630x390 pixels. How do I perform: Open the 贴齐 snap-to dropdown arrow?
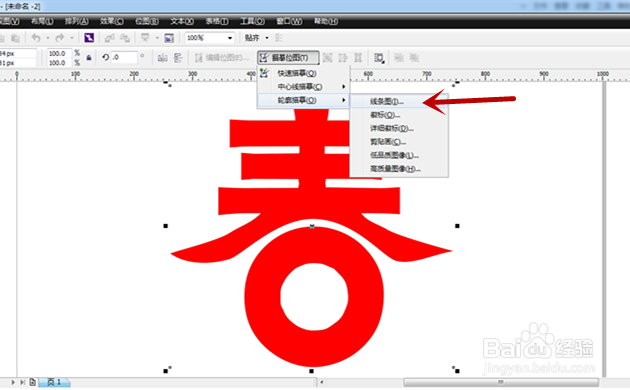267,38
